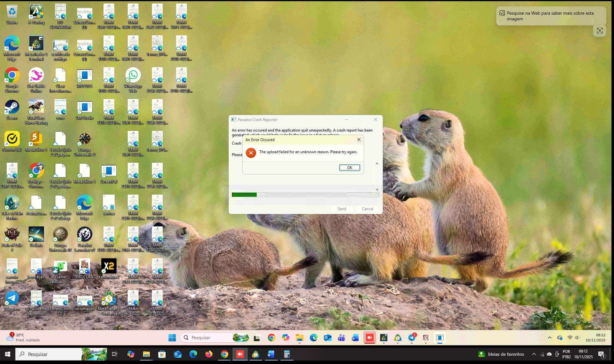Click the crash reporter scrollbar up arrow

pos(377,163)
